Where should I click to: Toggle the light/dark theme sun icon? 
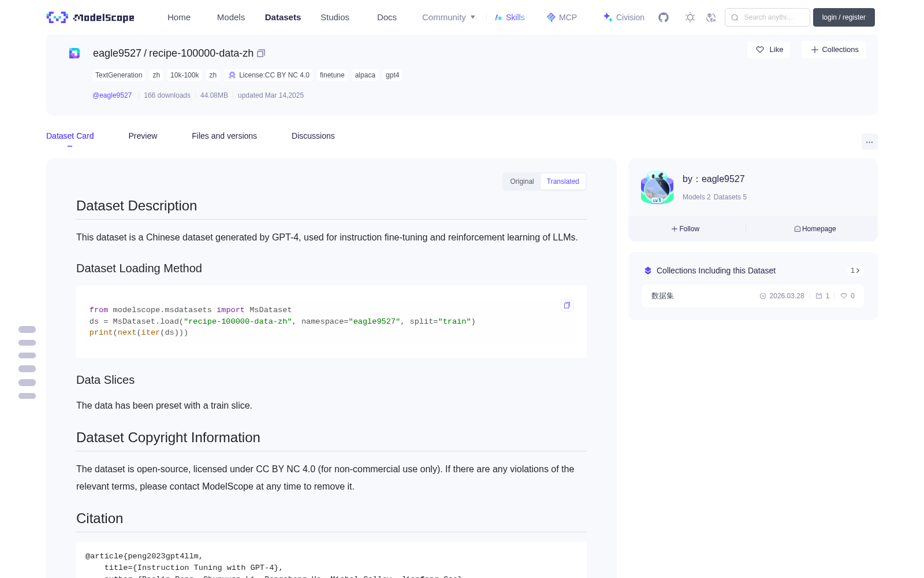[690, 17]
